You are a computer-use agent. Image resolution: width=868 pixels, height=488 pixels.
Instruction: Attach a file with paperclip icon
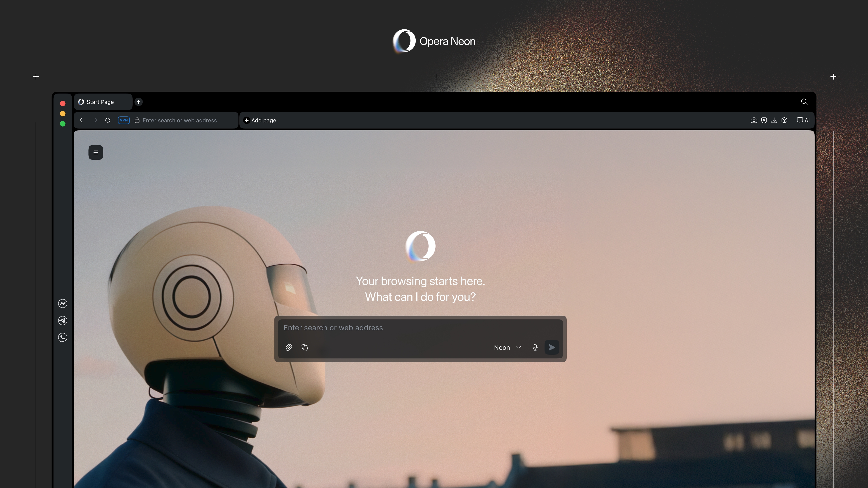coord(288,347)
